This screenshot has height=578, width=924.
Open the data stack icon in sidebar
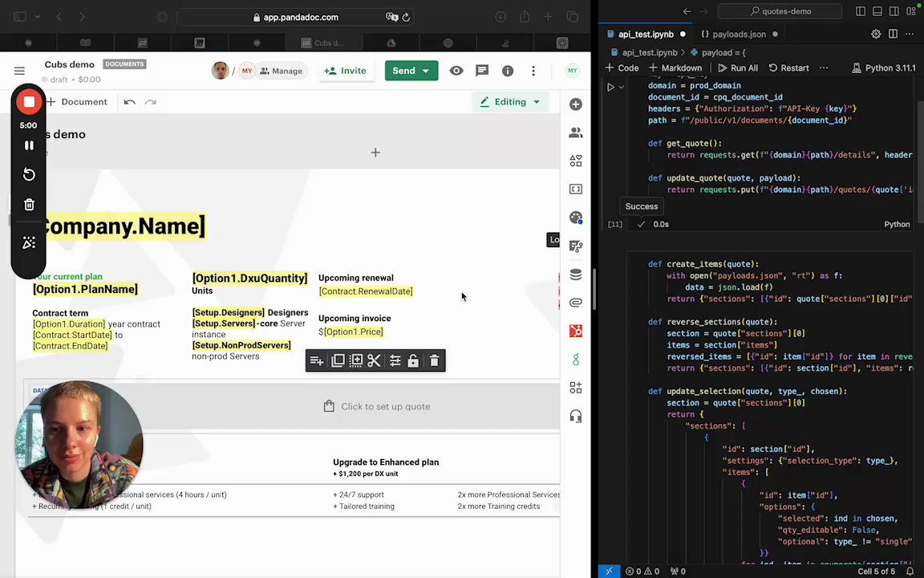(x=576, y=275)
